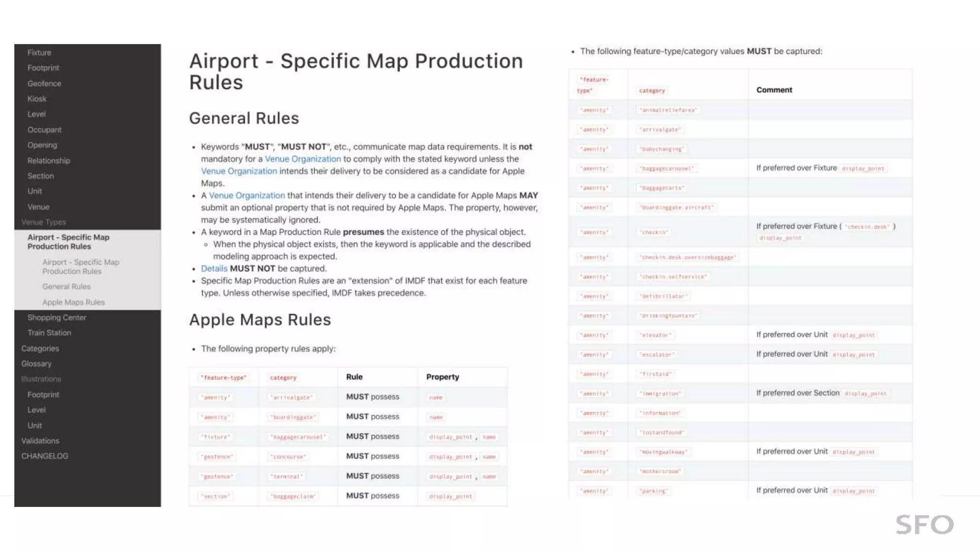Click 'If preferred over Fixture' comment for baggagecarousel

821,168
